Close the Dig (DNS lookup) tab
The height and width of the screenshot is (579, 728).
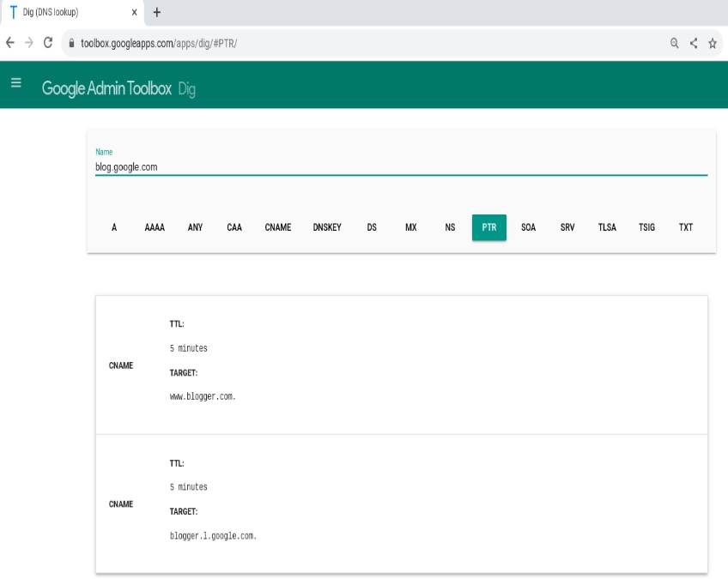[x=134, y=13]
